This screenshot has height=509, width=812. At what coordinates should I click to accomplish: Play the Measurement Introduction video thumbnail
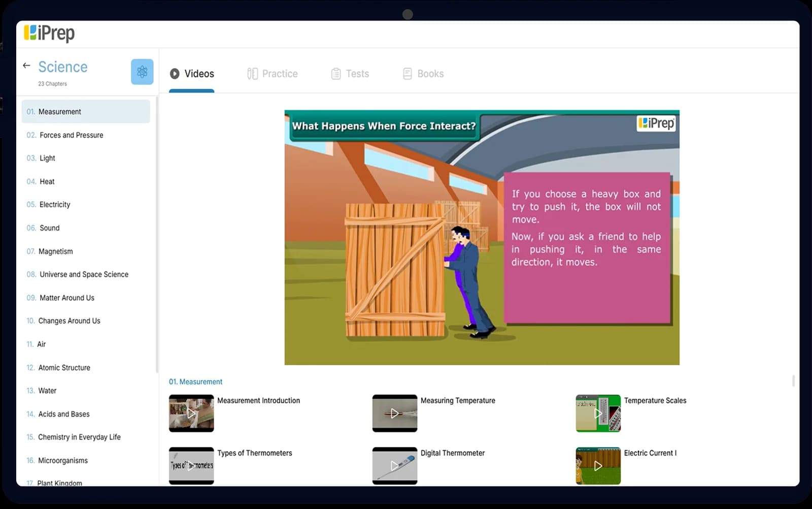(191, 413)
